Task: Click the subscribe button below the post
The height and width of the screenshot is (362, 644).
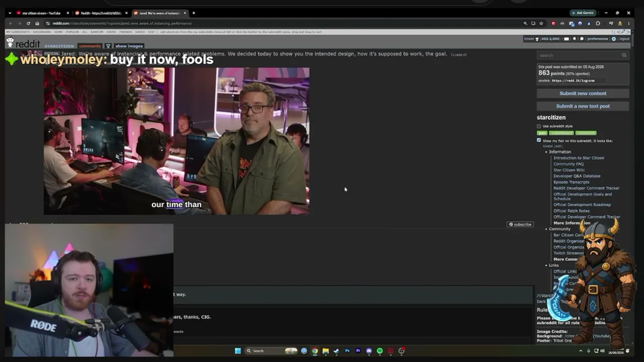Action: (520, 224)
